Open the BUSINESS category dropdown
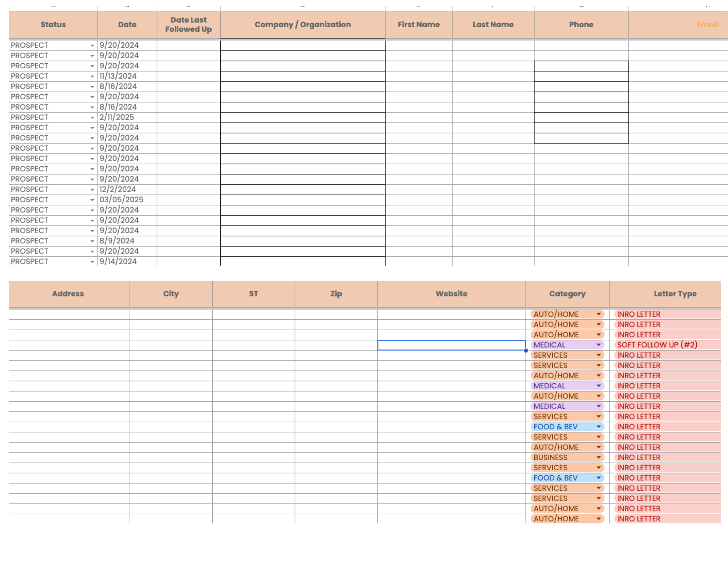728x562 pixels. (598, 457)
